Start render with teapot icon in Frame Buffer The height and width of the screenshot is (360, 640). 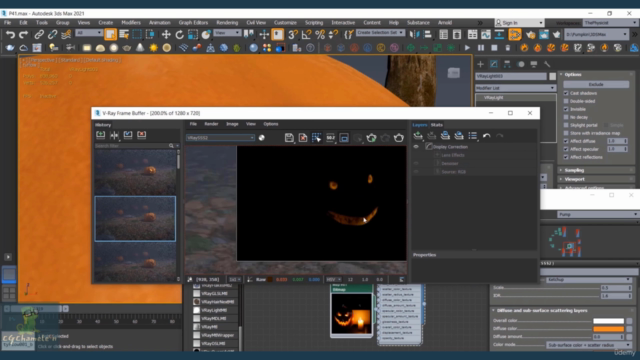tap(398, 138)
